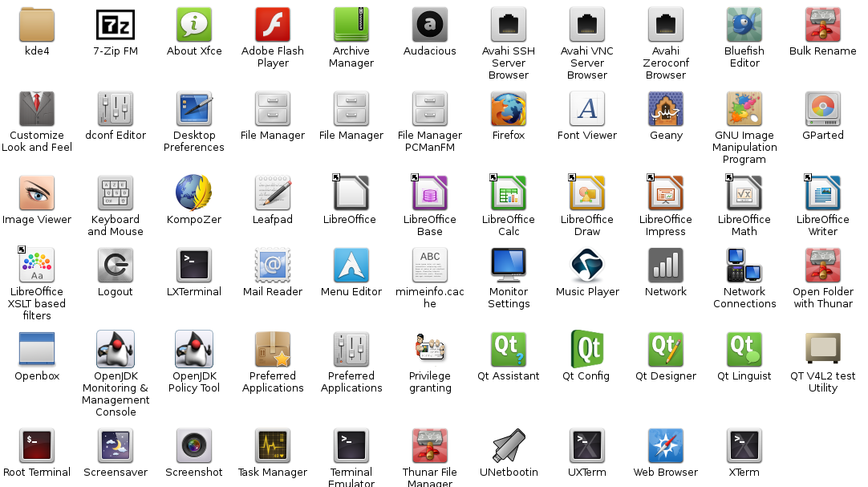Launch GParted partition editor
Image resolution: width=868 pixels, height=487 pixels.
pyautogui.click(x=822, y=109)
